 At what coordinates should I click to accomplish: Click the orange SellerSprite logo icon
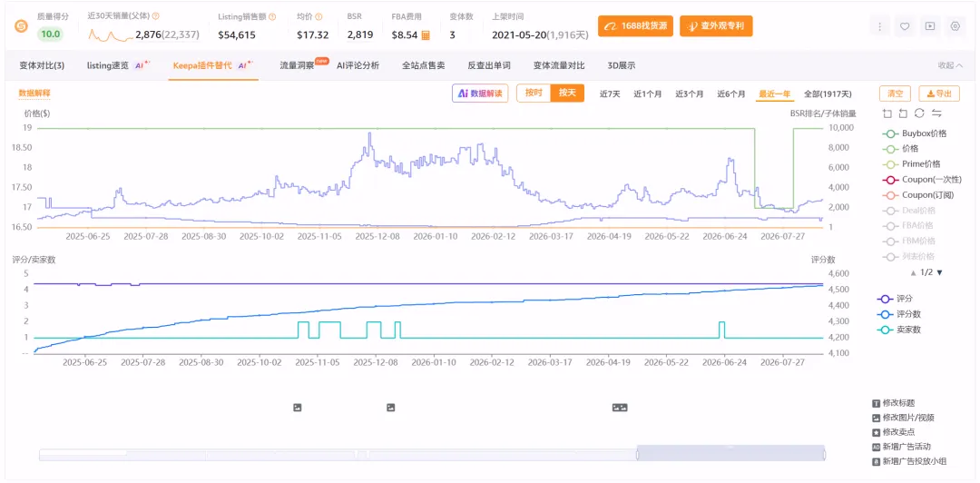(21, 27)
